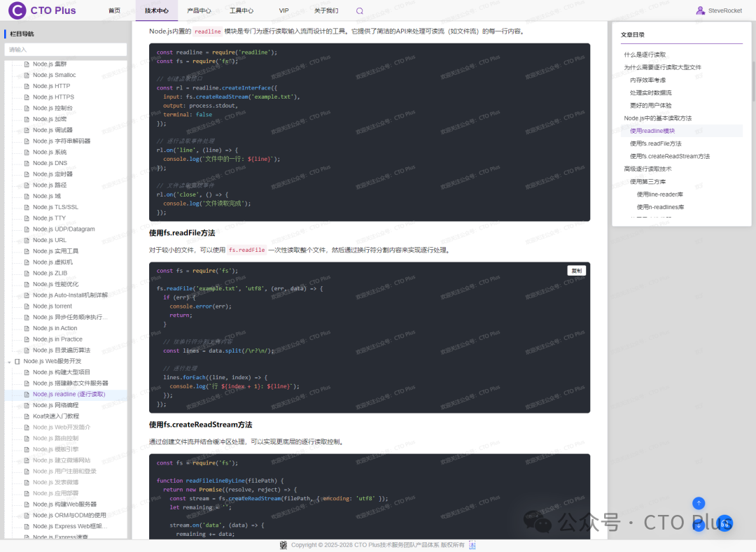This screenshot has height=552, width=756.
Task: Click the CTO Plus logo icon
Action: point(17,10)
